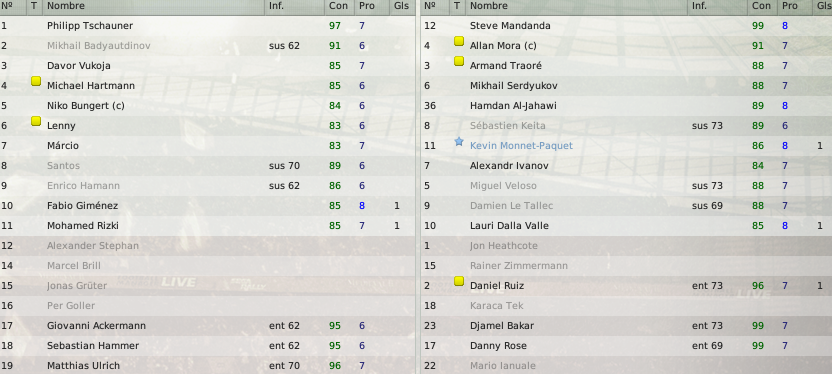Open Danny Rose's player row
Viewport: 832px width, 374px height.
pyautogui.click(x=627, y=345)
